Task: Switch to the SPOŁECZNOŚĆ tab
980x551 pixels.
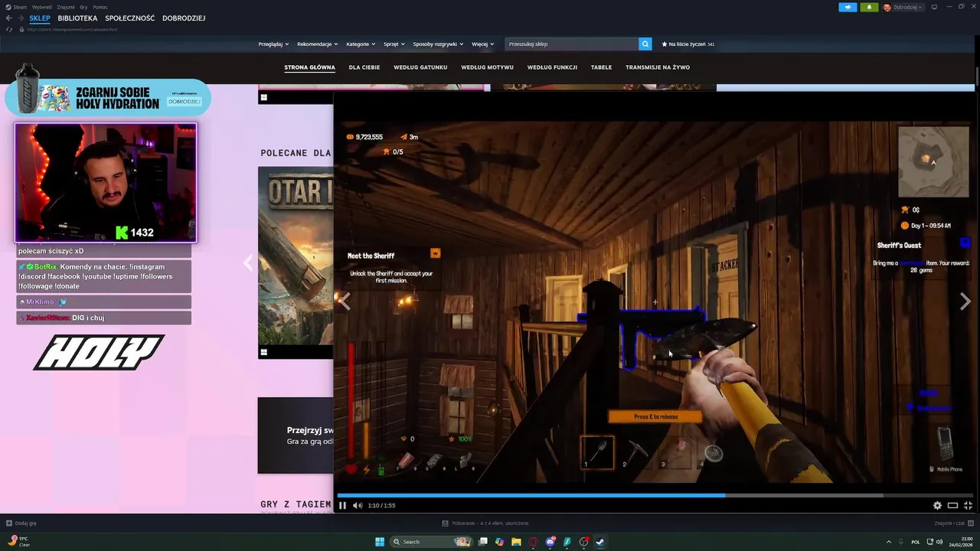Action: (130, 18)
